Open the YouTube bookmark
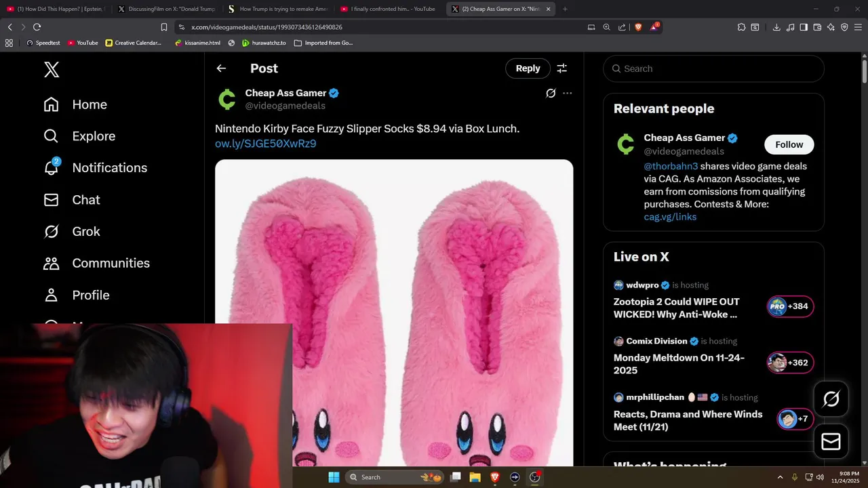 pyautogui.click(x=83, y=43)
